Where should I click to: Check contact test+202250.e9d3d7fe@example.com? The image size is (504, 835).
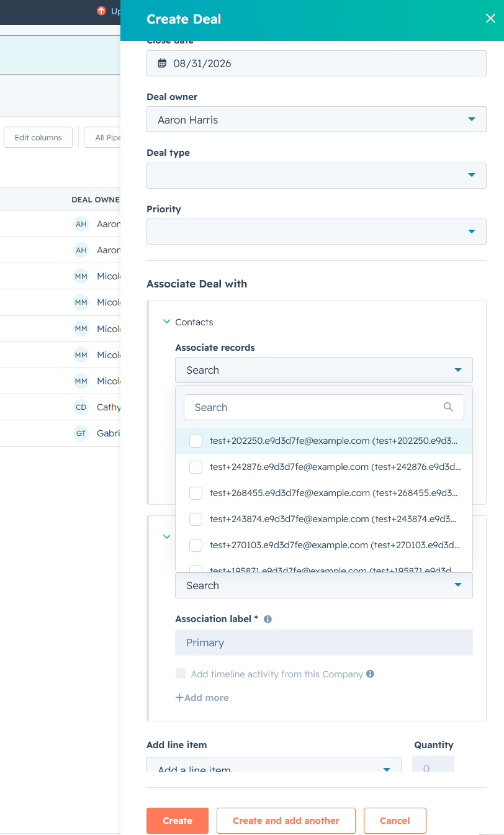tap(196, 441)
